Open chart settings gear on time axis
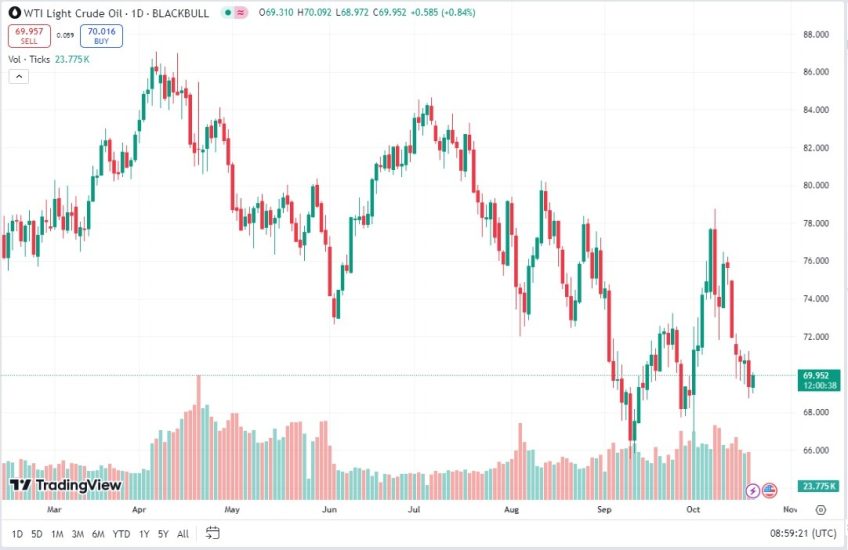Image resolution: width=848 pixels, height=550 pixels. (x=820, y=509)
